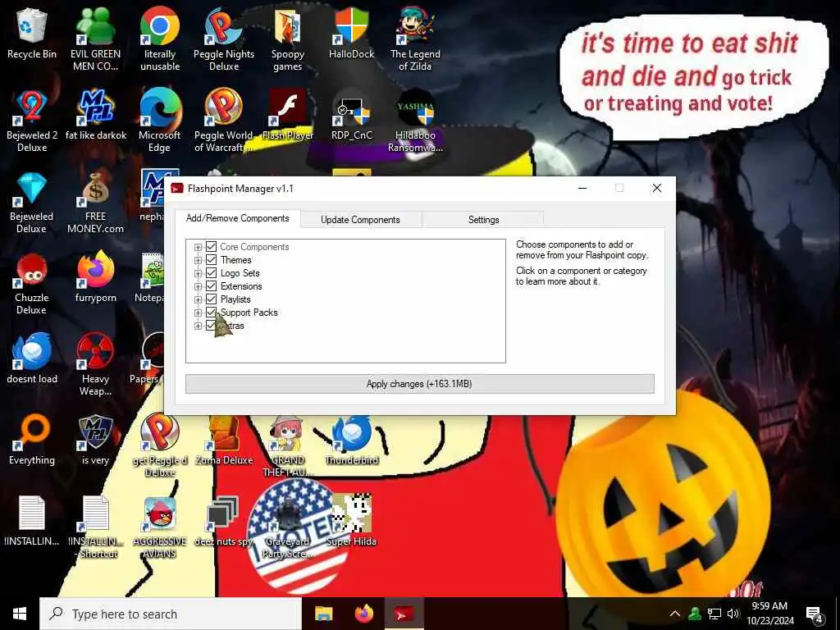Open File Explorer from the taskbar

click(323, 614)
